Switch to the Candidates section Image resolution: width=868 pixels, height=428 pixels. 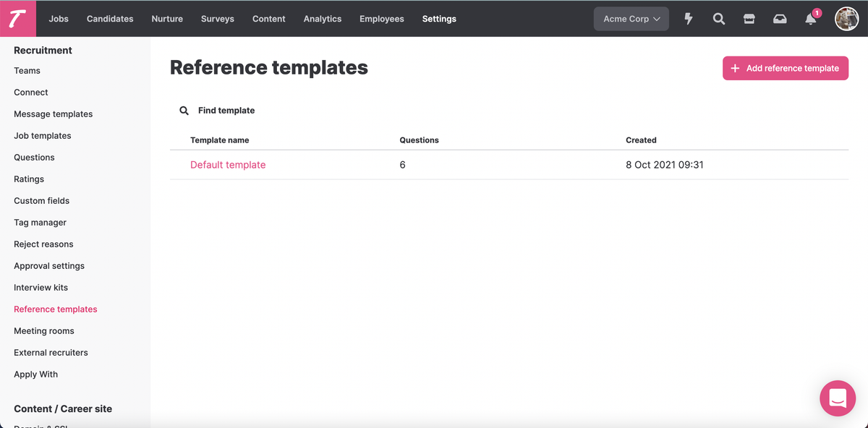coord(110,19)
